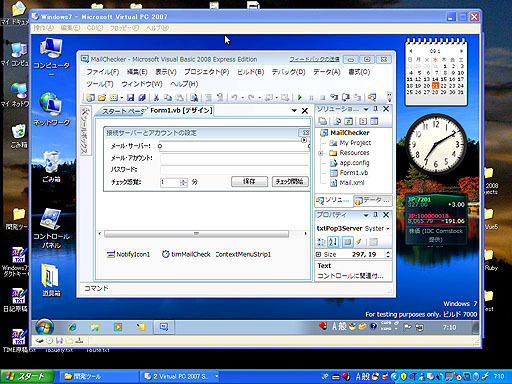Click the Properties grid scroll arrows beside Size

coord(388,254)
